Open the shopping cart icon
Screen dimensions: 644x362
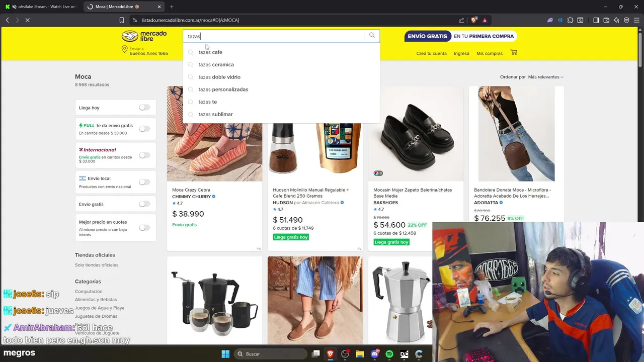click(x=514, y=53)
